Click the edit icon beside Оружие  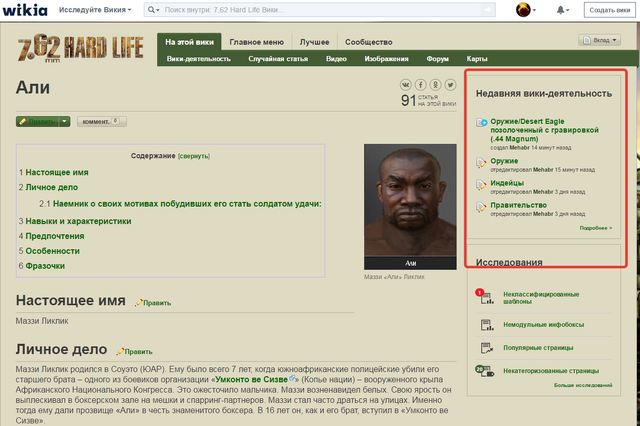click(x=482, y=163)
